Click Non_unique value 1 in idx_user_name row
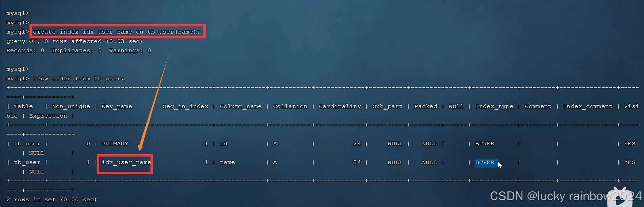Image resolution: width=644 pixels, height=207 pixels. tap(88, 162)
